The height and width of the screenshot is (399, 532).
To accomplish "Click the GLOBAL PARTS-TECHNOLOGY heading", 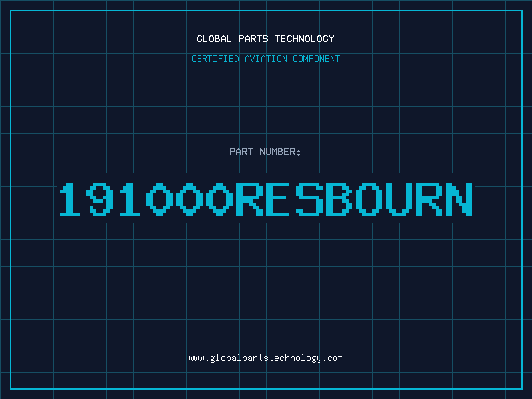I will point(265,39).
